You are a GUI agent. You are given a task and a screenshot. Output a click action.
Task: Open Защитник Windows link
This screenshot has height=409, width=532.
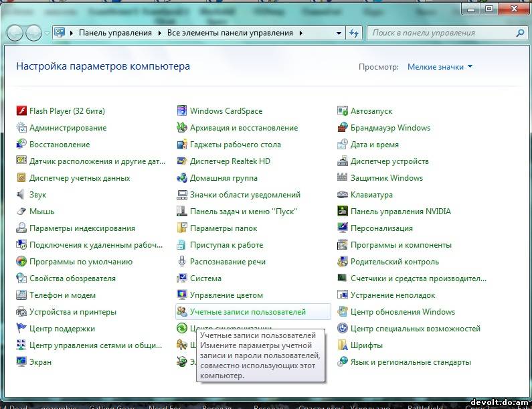coord(387,178)
